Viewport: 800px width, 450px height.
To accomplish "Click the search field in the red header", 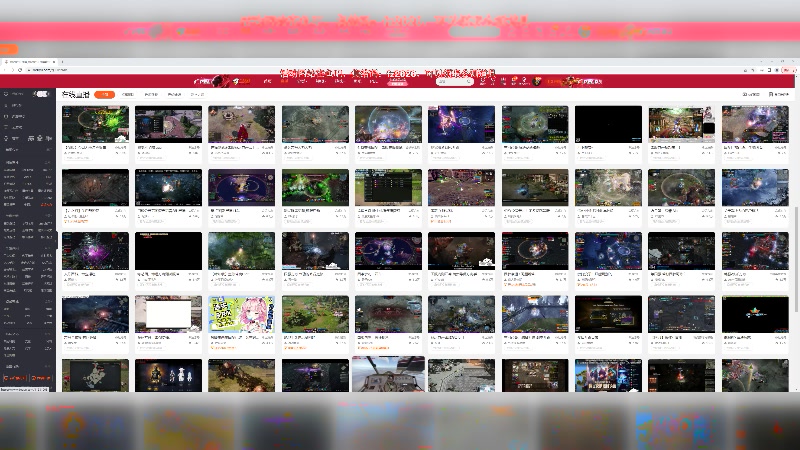I will click(454, 81).
